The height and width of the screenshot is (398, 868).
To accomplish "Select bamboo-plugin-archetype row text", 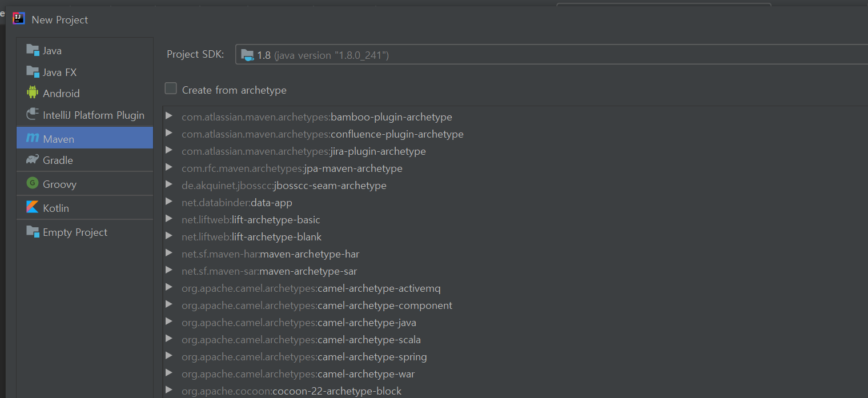I will pos(317,117).
